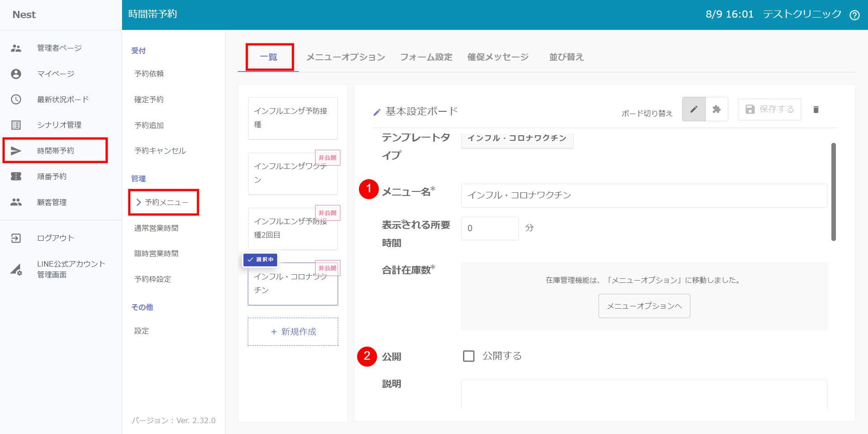Click the + 新規作成 button
The height and width of the screenshot is (434, 868).
pyautogui.click(x=293, y=332)
